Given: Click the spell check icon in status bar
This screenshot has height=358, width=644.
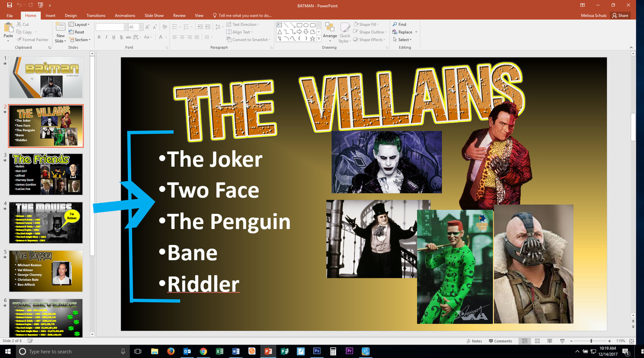Looking at the screenshot, I should (x=30, y=341).
